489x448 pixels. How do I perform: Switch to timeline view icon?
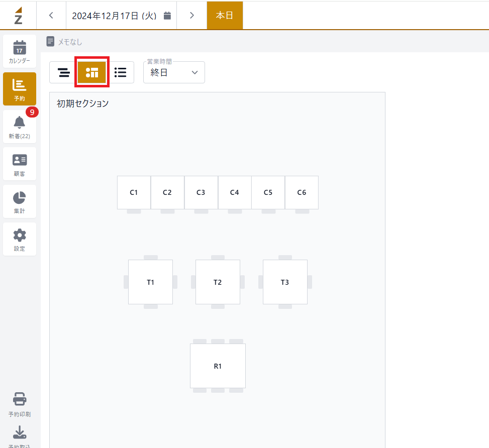[x=64, y=72]
